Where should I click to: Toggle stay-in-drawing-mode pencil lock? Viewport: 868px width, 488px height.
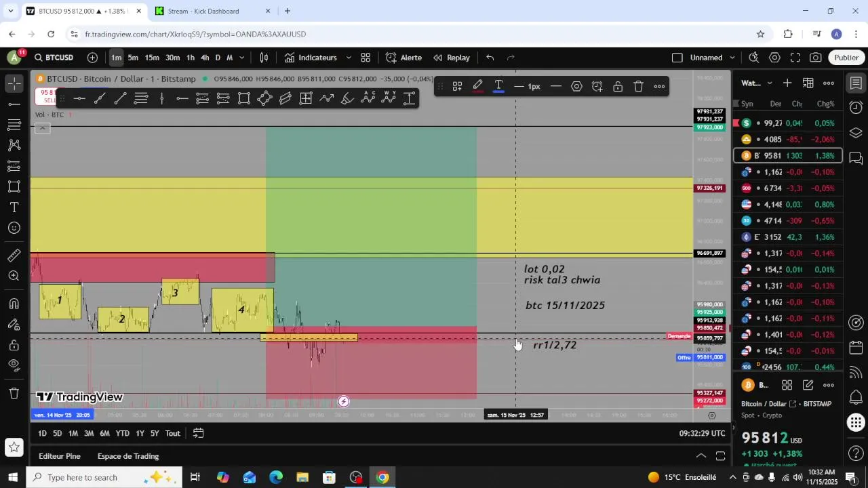coord(14,324)
